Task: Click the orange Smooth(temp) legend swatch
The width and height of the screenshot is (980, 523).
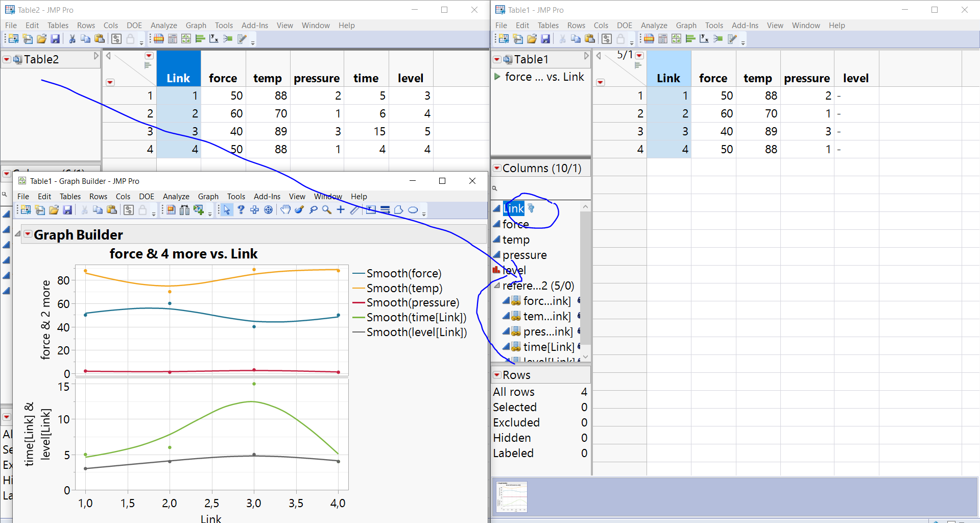Action: click(358, 288)
